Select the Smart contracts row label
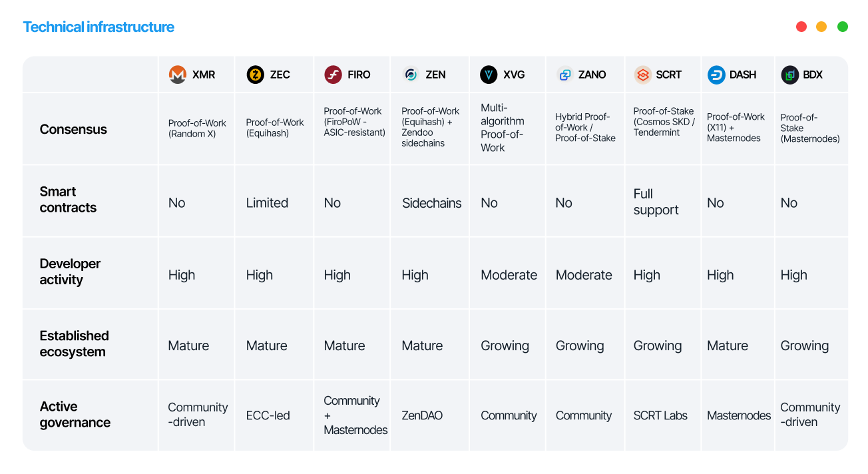Screen dimensions: 868x474 68,200
